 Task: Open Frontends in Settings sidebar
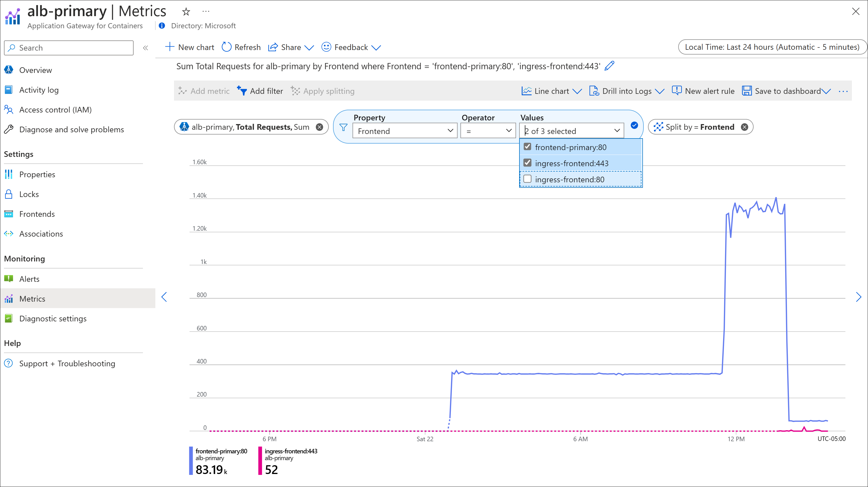(37, 213)
